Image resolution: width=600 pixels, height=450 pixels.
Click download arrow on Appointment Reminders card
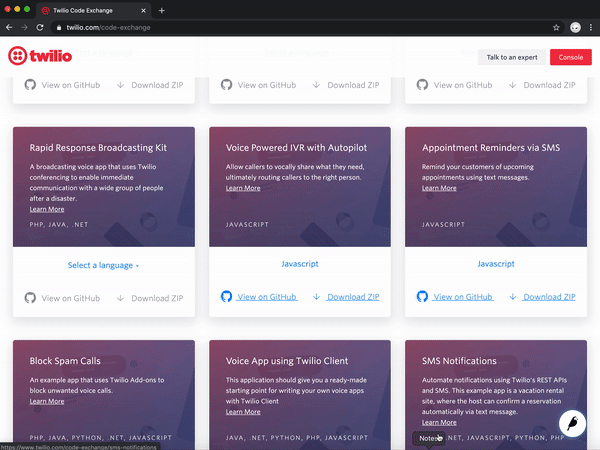pos(513,297)
